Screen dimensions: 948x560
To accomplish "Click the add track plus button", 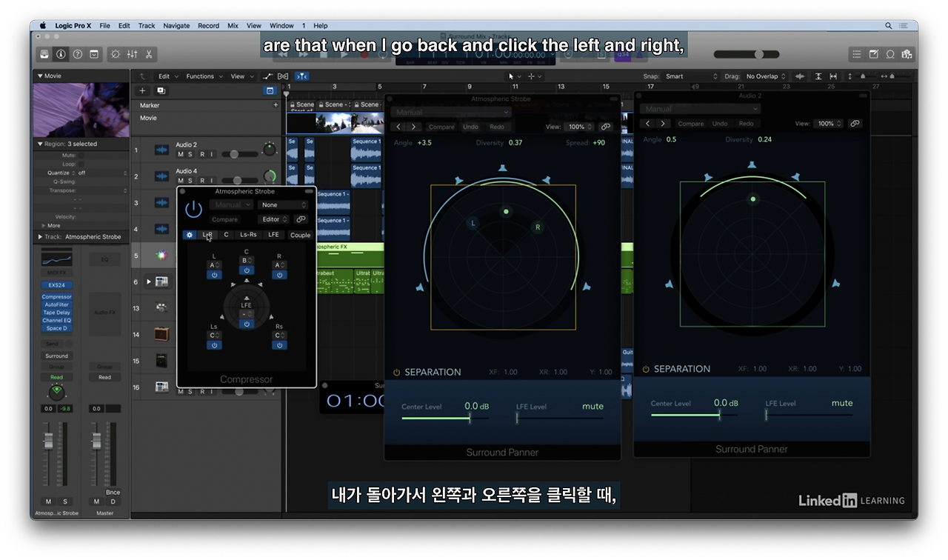I will click(143, 90).
